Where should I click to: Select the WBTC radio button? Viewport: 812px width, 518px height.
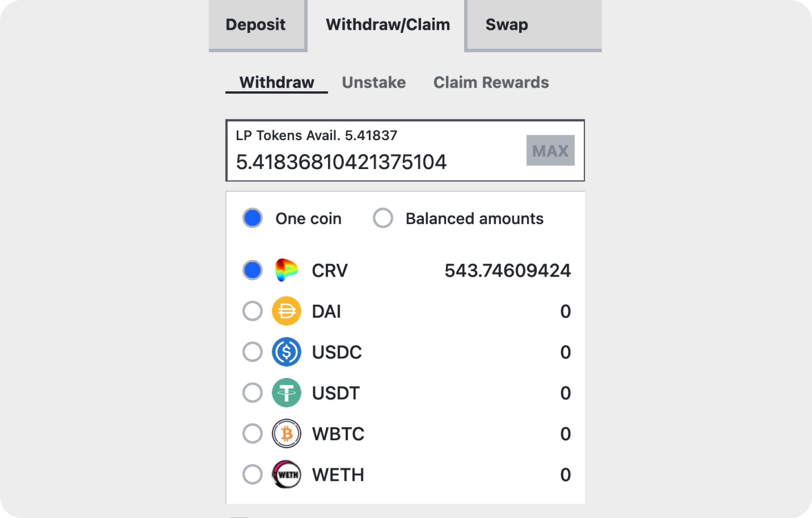pos(253,433)
